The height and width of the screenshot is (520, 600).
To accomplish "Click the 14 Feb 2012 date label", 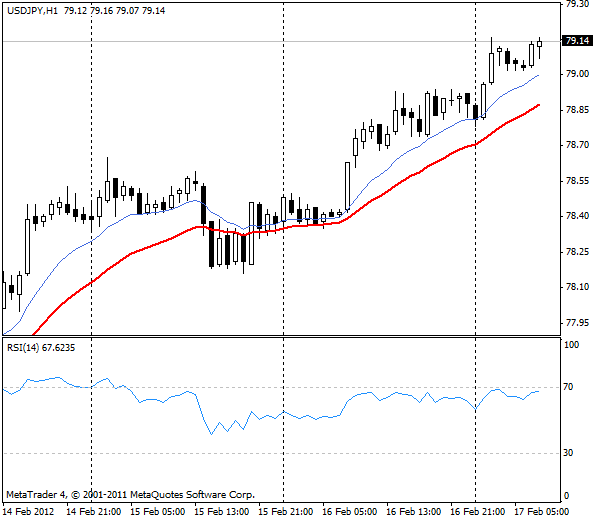I will tap(29, 512).
